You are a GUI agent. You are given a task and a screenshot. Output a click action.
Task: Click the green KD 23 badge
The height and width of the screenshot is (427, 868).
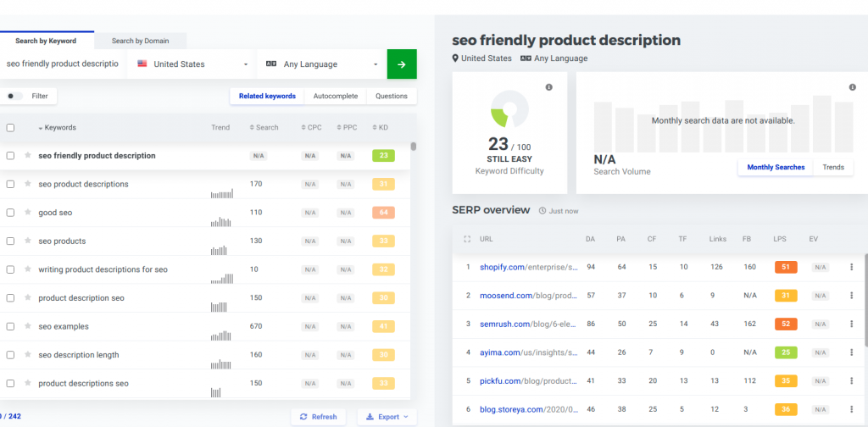(x=384, y=156)
